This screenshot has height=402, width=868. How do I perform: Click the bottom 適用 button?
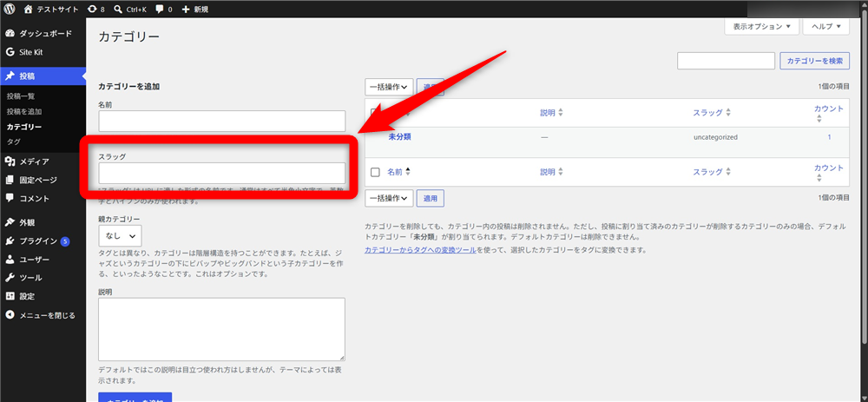coord(431,198)
